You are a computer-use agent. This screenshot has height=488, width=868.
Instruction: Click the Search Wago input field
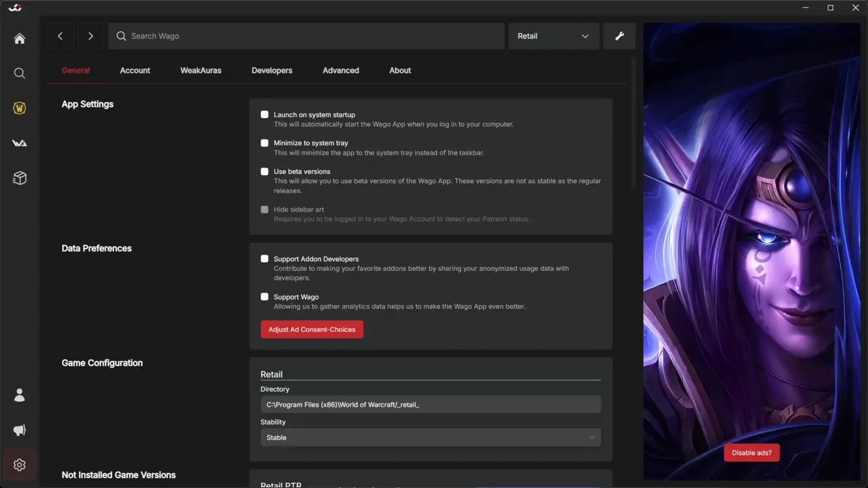pos(305,36)
